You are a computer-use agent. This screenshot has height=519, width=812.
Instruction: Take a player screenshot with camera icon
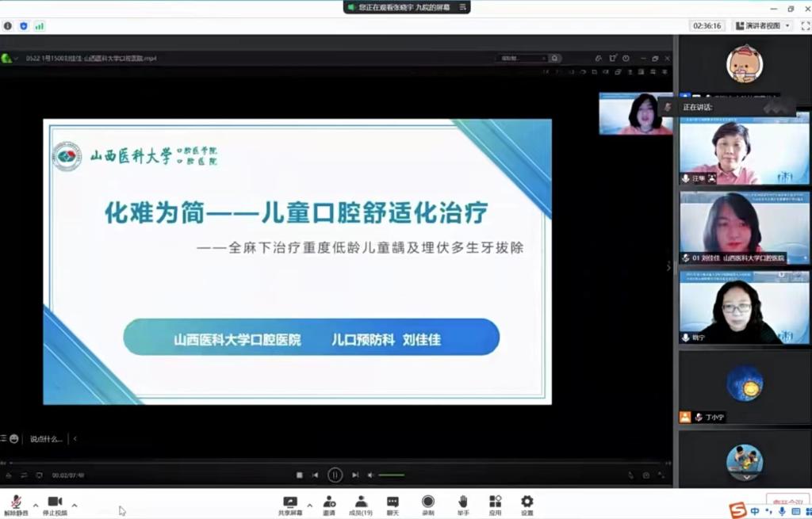pos(645,475)
